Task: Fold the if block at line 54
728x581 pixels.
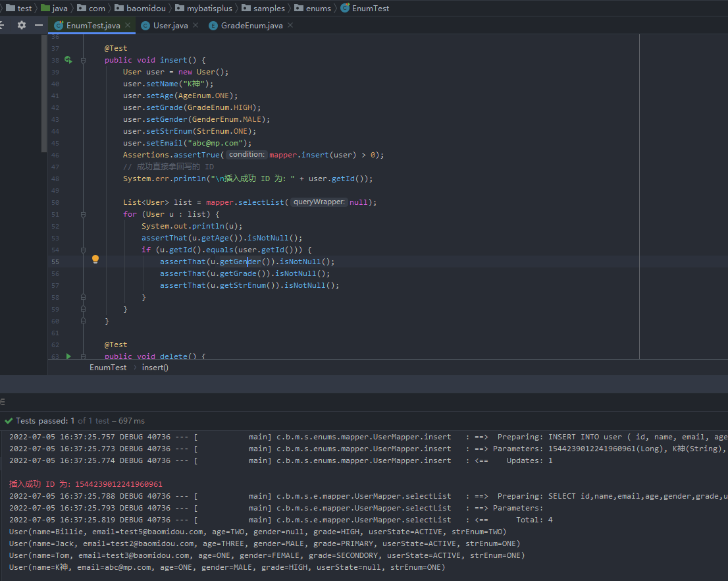Action: (84, 250)
